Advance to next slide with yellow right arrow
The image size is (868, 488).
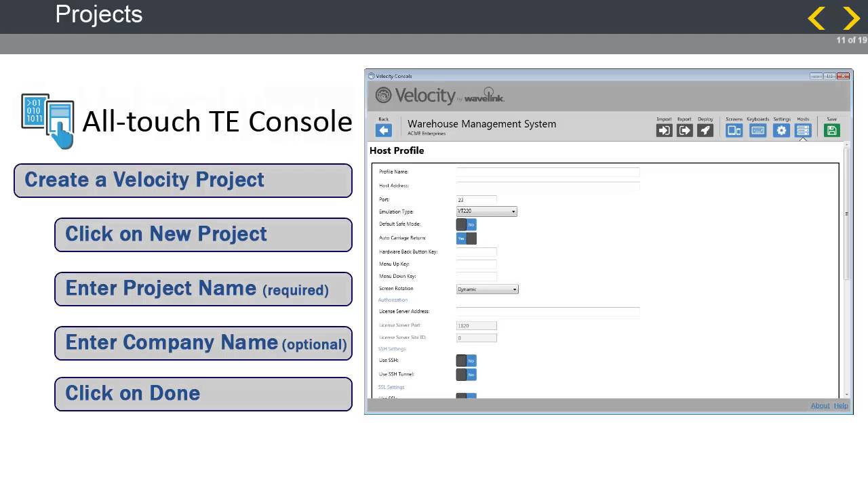[851, 18]
